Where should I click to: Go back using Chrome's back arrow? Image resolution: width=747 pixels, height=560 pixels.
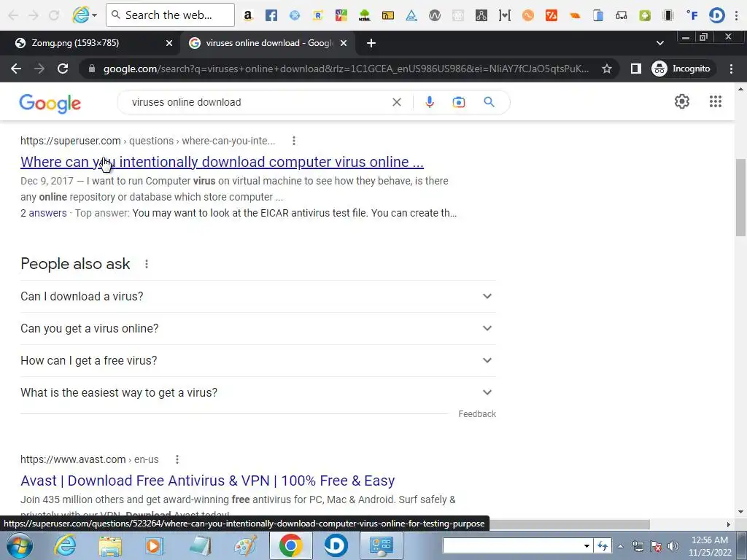click(16, 69)
